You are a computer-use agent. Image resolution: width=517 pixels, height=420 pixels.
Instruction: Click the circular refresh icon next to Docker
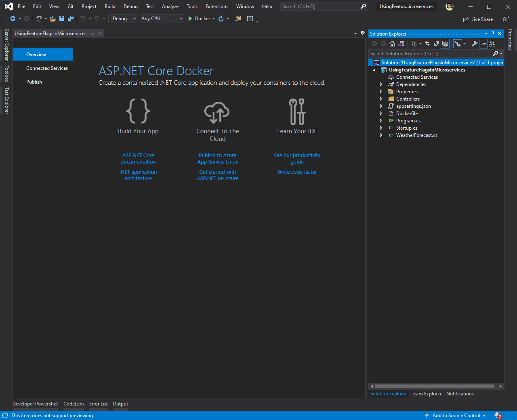pyautogui.click(x=221, y=19)
